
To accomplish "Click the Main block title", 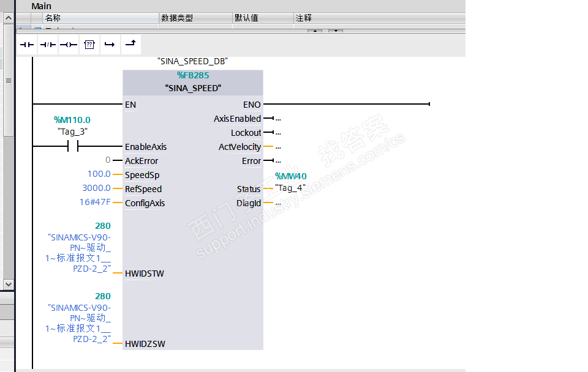I will coord(41,6).
